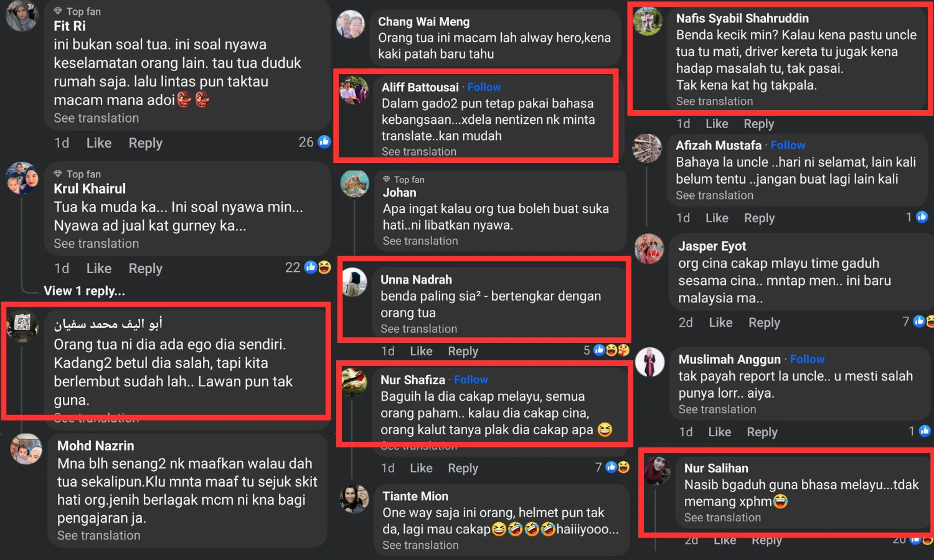Expand "View 1 reply" under Krul Khairul

84,291
